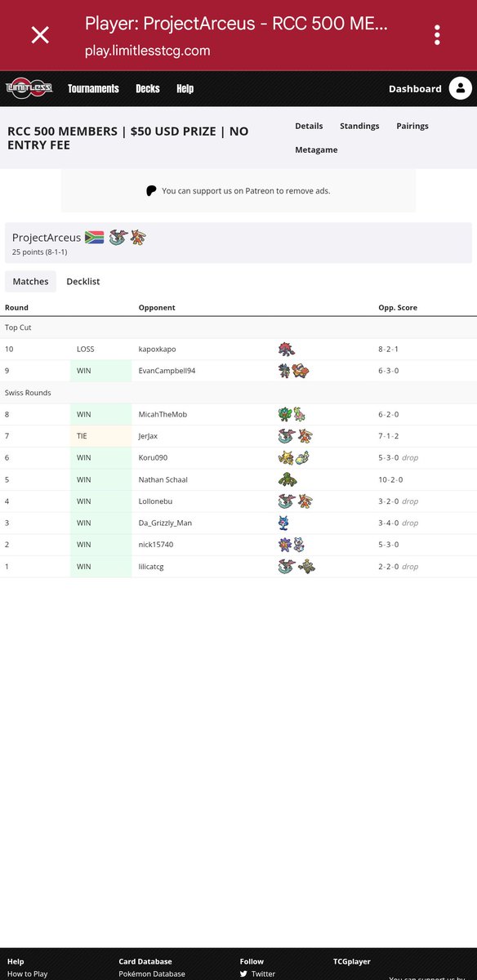Screen dimensions: 477x980
Task: Open tournament Details tab
Action: point(309,126)
